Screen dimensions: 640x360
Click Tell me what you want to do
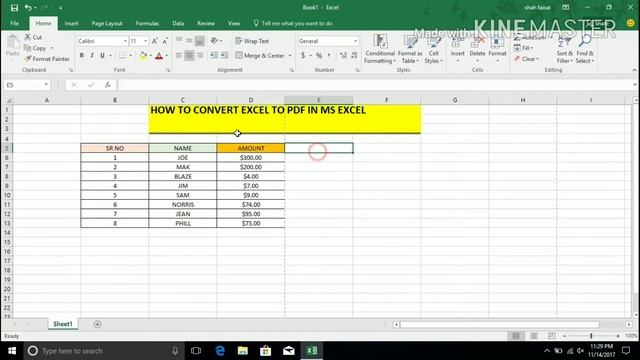pos(293,23)
